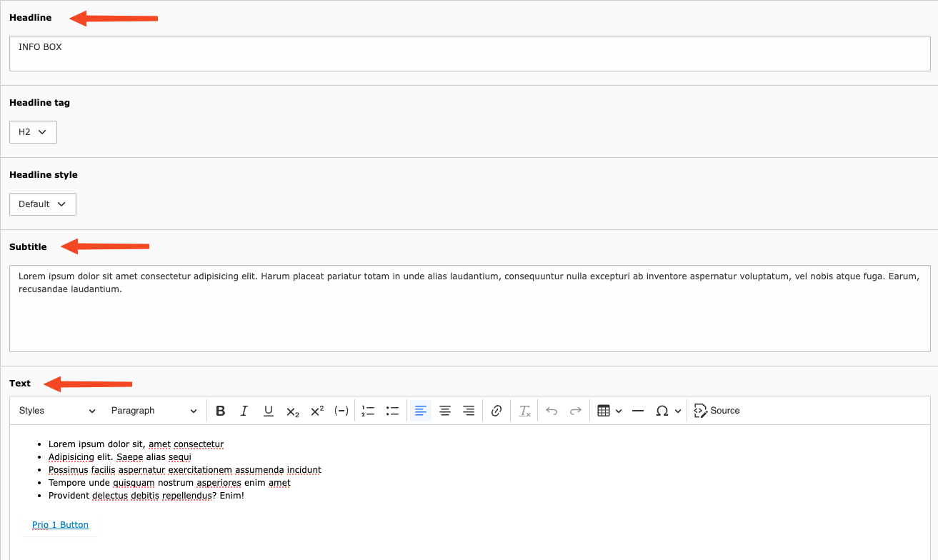Viewport: 938px width, 560px height.
Task: Expand the special characters dropdown arrow
Action: click(x=678, y=411)
